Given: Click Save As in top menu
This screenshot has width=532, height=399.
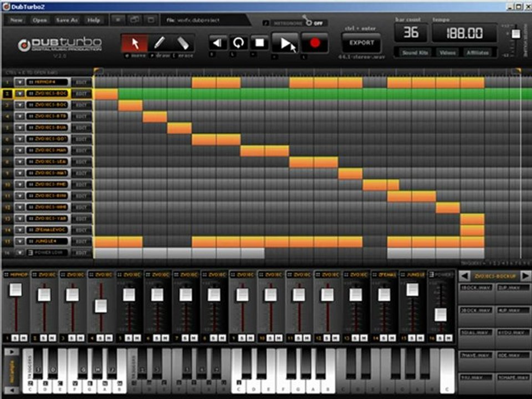Looking at the screenshot, I should click(x=67, y=20).
